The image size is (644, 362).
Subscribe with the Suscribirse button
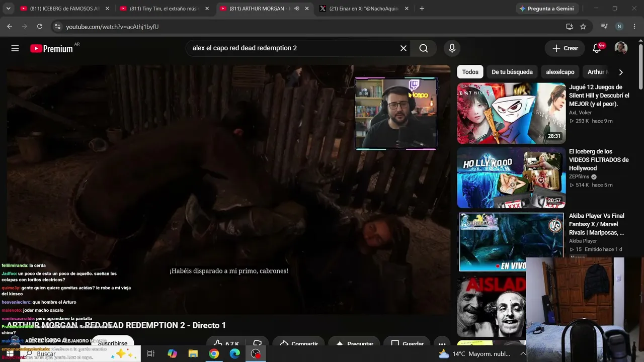113,342
